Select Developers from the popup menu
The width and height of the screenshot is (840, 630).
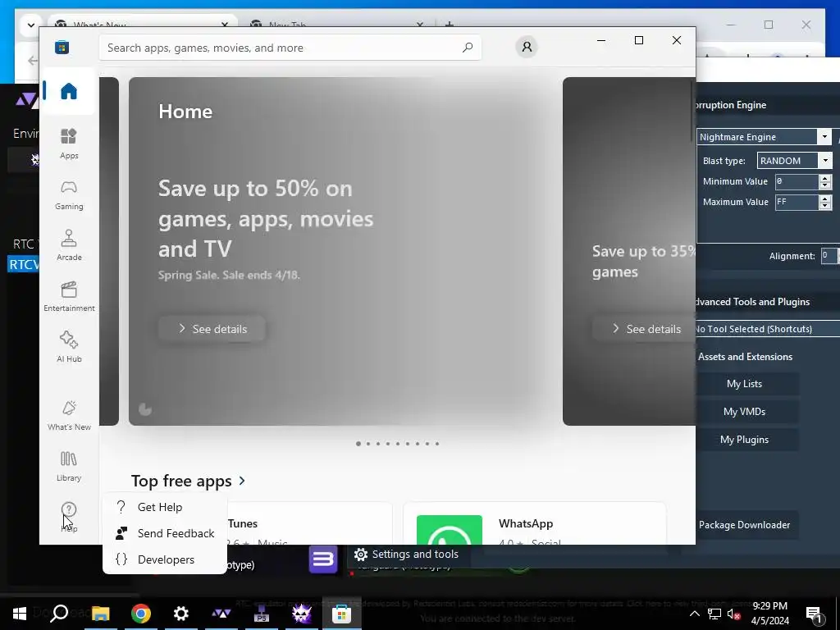[x=164, y=559]
